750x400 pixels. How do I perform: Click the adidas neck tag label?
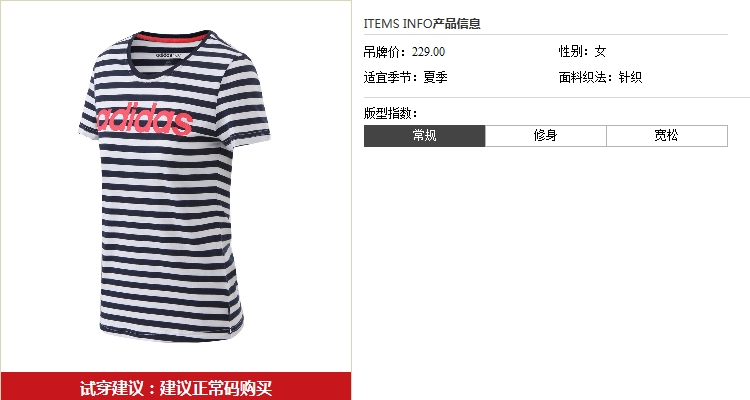pyautogui.click(x=168, y=55)
